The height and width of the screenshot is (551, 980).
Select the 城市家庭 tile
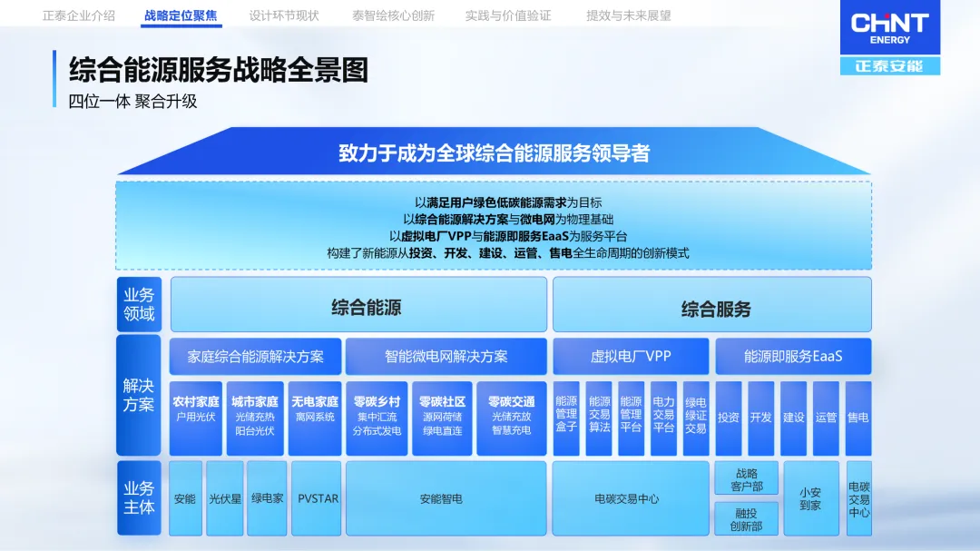tap(255, 418)
